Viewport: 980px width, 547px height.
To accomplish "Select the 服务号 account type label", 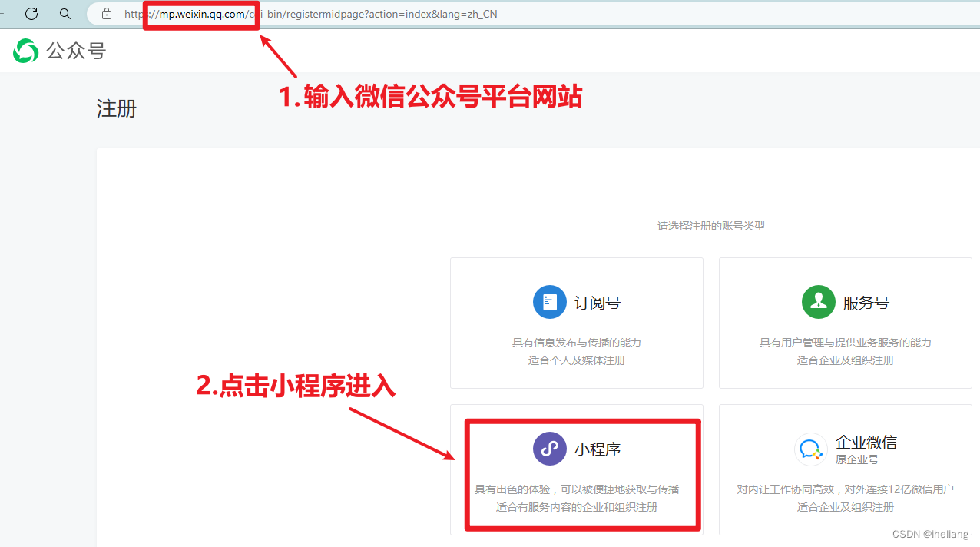I will (866, 303).
